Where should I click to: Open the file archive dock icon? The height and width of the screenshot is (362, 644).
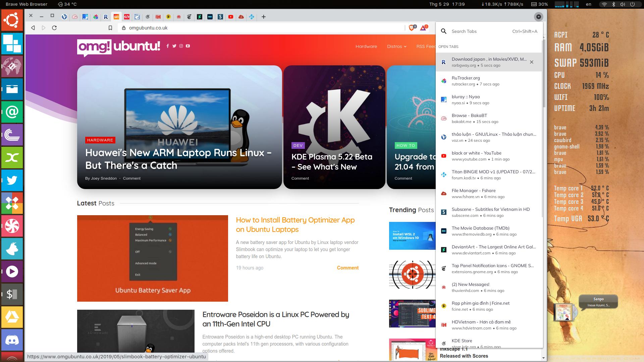pos(12,89)
